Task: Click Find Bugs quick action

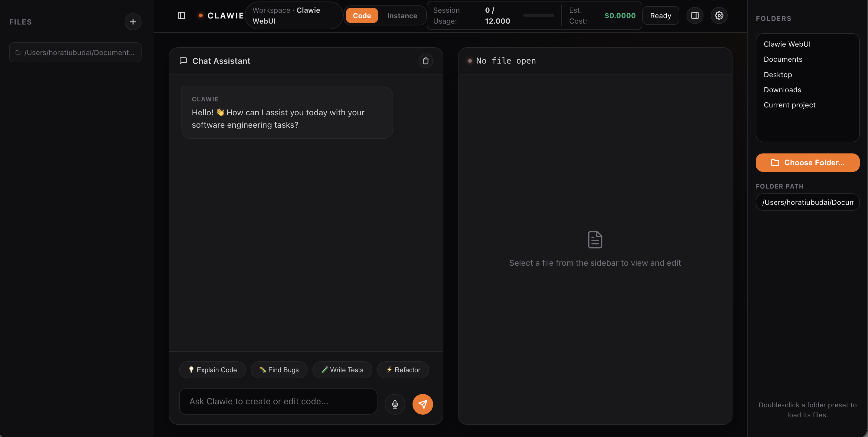Action: (279, 370)
